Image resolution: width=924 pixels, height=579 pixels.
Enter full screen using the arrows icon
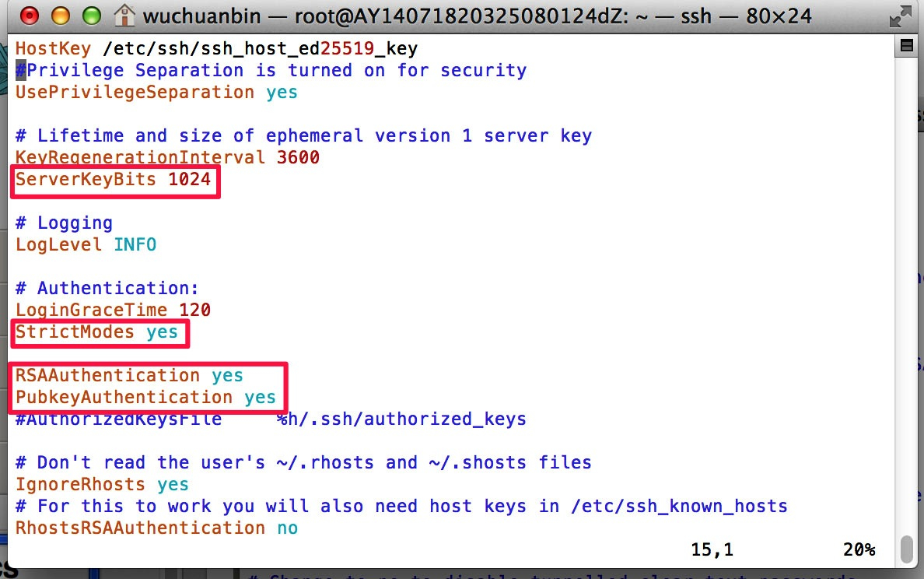pos(900,16)
